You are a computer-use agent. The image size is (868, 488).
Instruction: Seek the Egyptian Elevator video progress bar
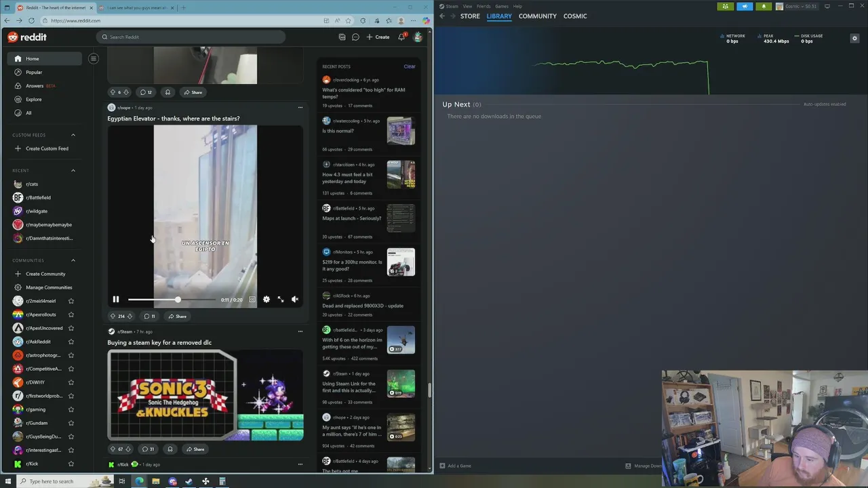(172, 300)
